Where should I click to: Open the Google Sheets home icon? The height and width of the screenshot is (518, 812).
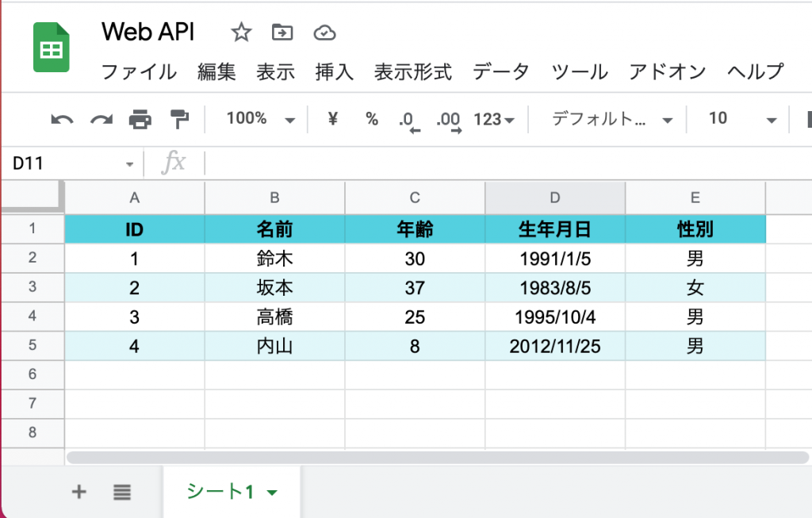point(52,47)
